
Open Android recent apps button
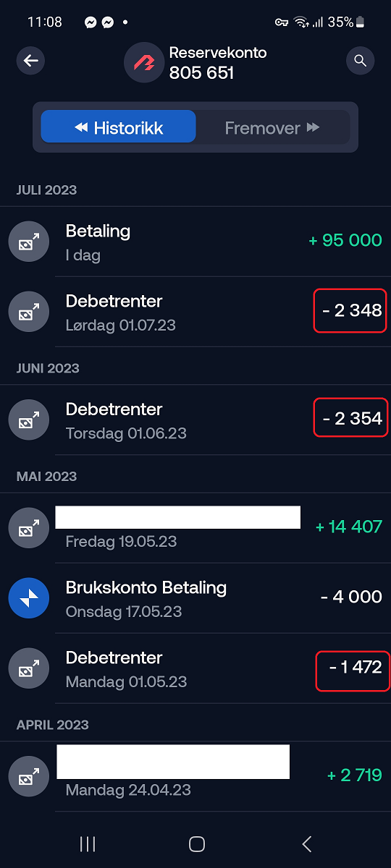coord(88,843)
